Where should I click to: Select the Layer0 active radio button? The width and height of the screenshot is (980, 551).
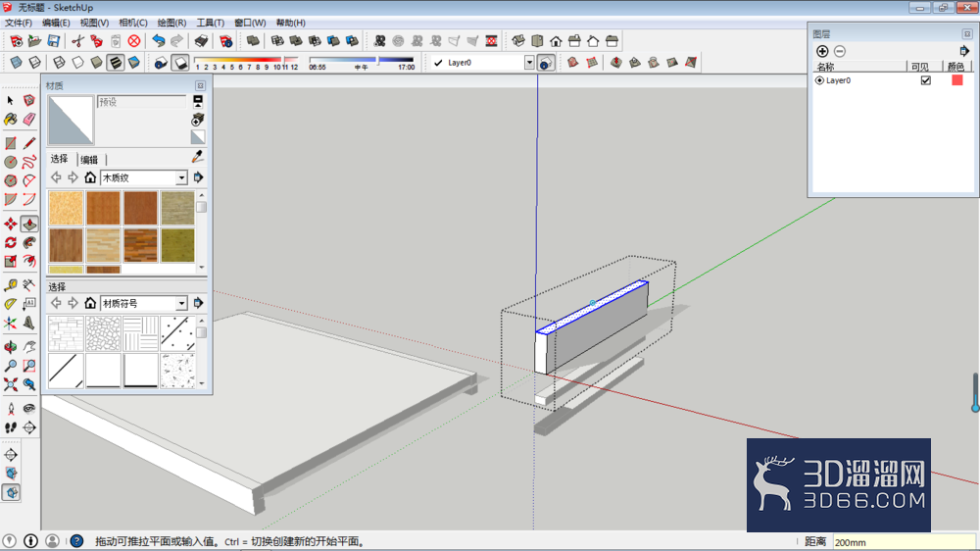[x=819, y=80]
